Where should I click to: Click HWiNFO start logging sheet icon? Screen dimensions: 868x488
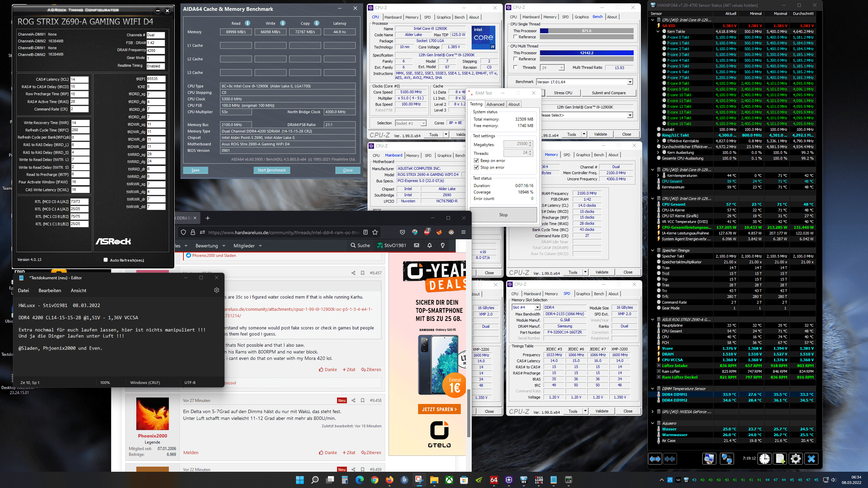pyautogui.click(x=780, y=459)
